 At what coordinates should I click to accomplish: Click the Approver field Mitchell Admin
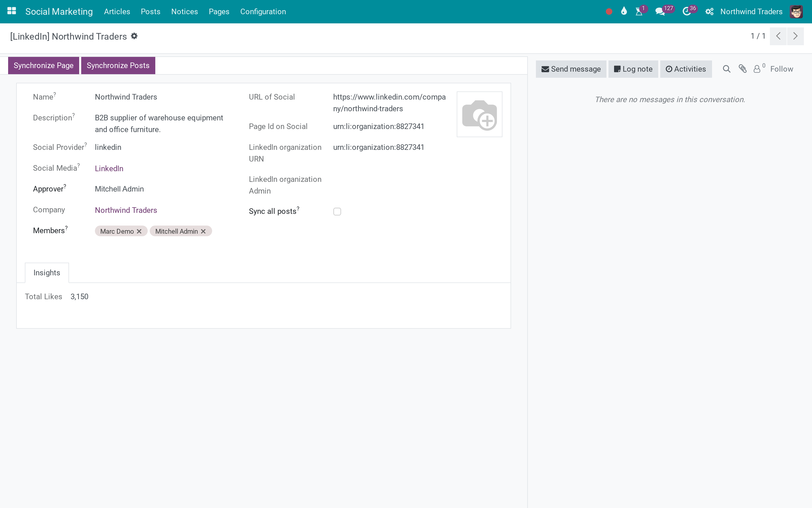click(x=120, y=189)
